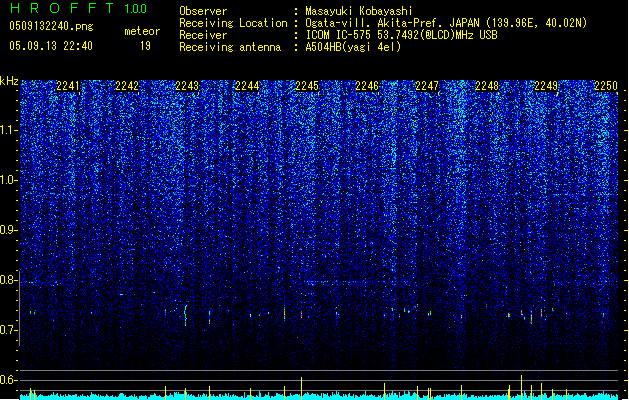629x400 pixels.
Task: Click the 2242 time marker
Action: (127, 86)
